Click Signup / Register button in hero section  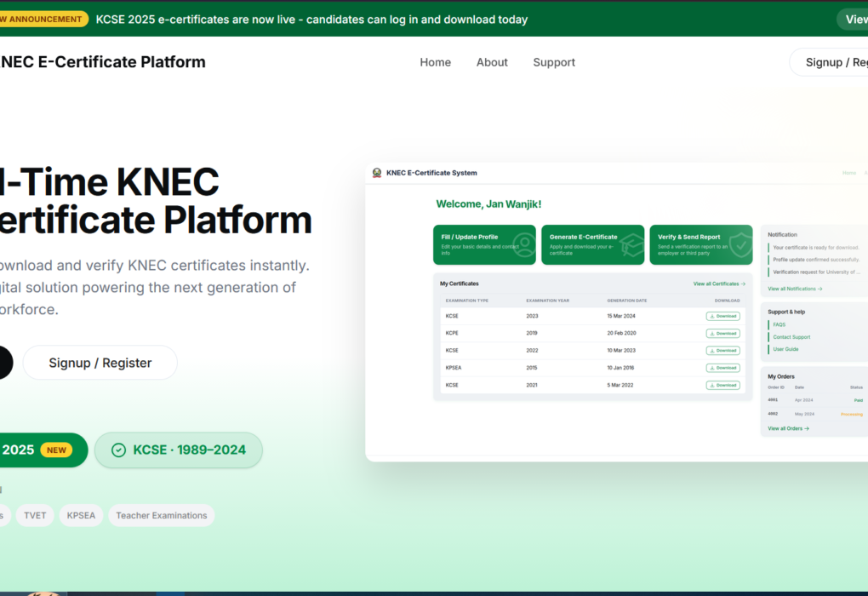coord(100,363)
